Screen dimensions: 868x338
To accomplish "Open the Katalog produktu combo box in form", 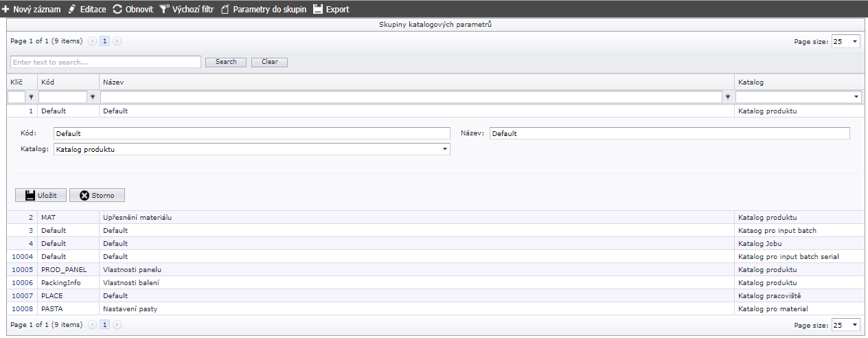I will click(x=444, y=149).
